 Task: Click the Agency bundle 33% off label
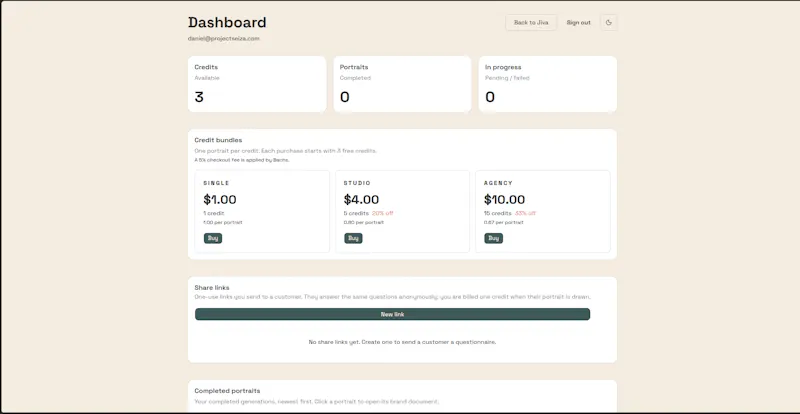click(x=525, y=213)
